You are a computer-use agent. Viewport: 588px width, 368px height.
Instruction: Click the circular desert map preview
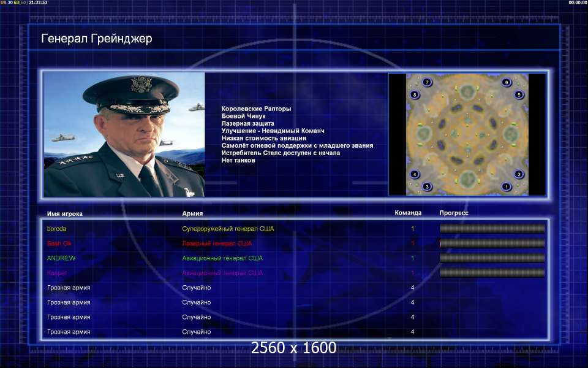467,134
